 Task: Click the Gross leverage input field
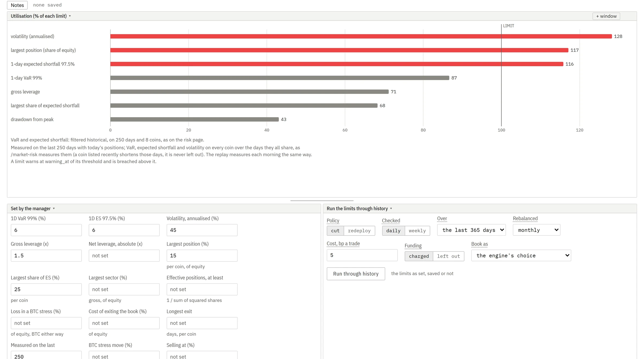pos(46,256)
